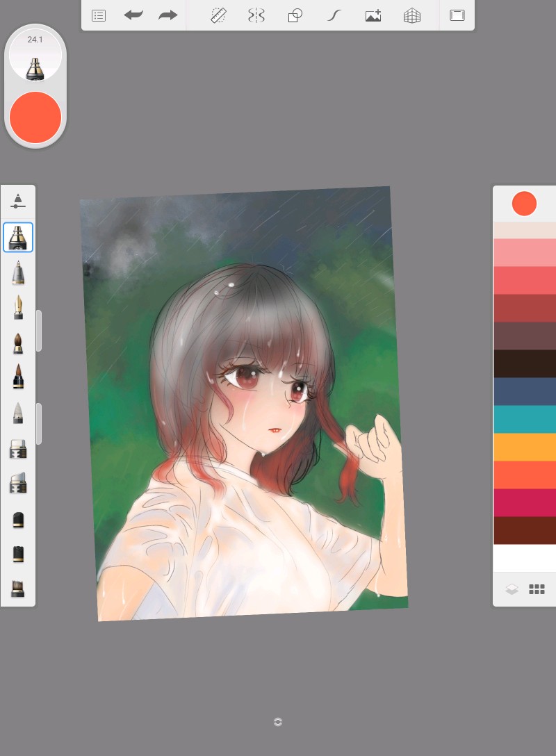Toggle the perspective guides grid
Screen dimensions: 556x756
(412, 15)
